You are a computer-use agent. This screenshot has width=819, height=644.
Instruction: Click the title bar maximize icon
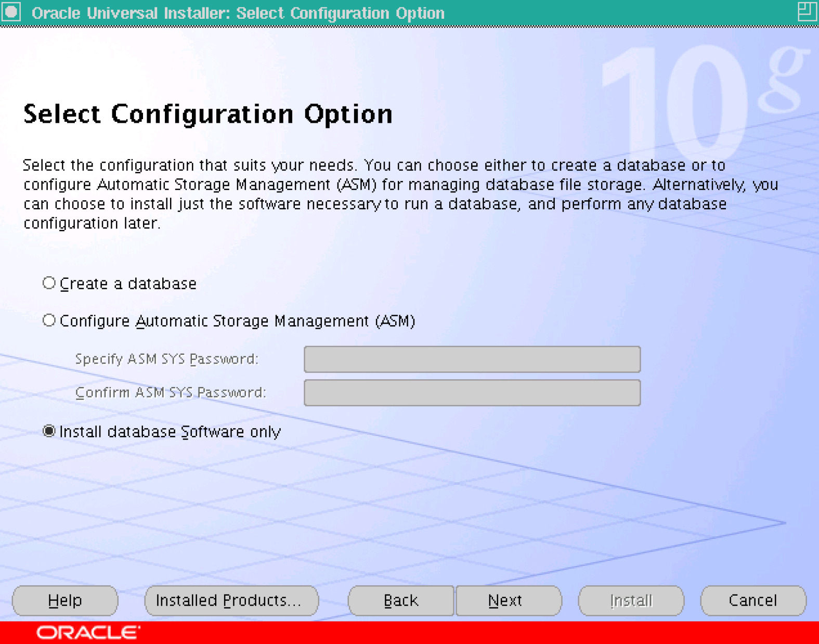(x=807, y=11)
